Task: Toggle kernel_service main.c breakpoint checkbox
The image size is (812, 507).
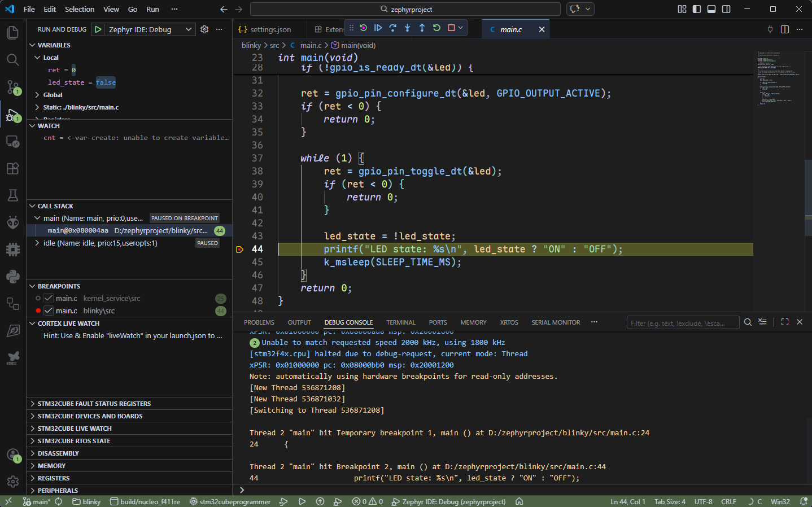Action: tap(49, 298)
